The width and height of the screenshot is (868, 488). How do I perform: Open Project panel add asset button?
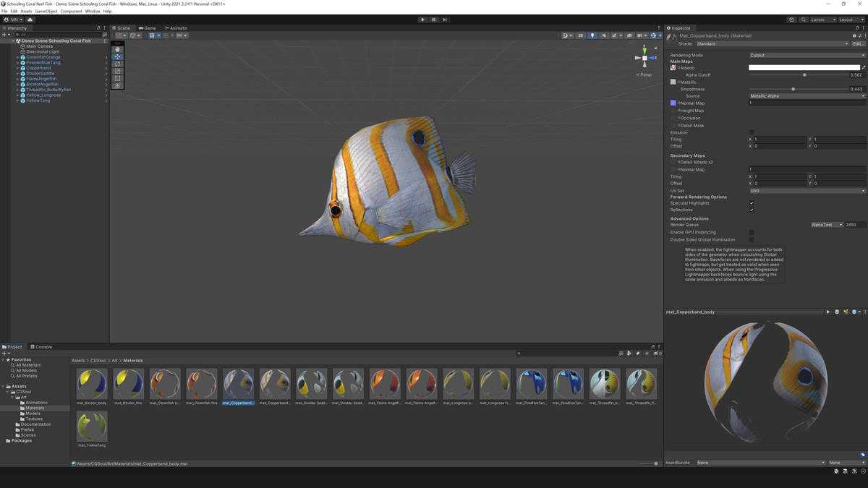tap(6, 354)
